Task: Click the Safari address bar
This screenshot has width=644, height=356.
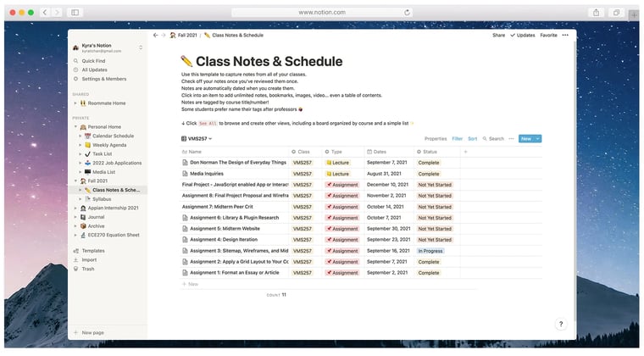Action: point(322,13)
